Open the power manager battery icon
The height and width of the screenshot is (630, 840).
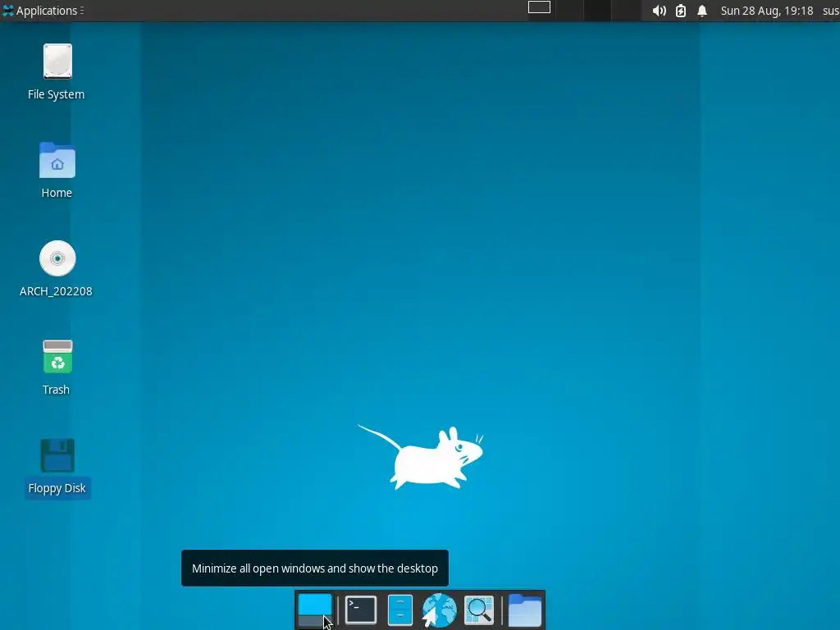(x=680, y=11)
